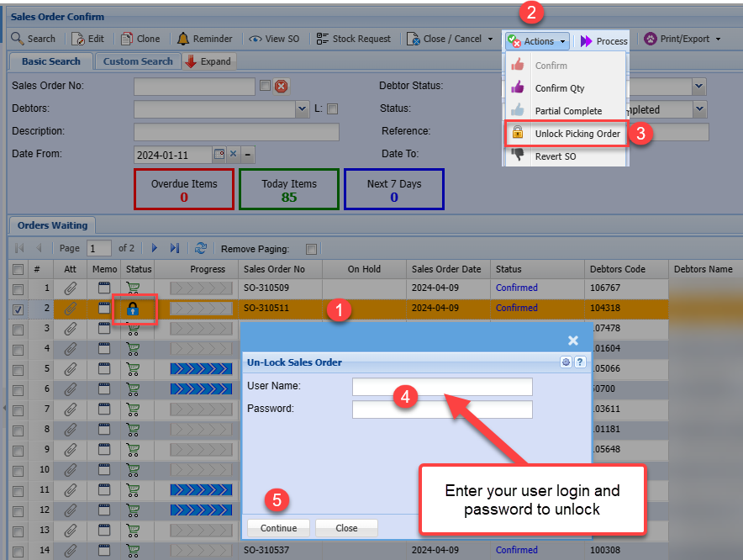Image resolution: width=743 pixels, height=560 pixels.
Task: Open the Debtor Status dropdown arrow
Action: [x=699, y=87]
